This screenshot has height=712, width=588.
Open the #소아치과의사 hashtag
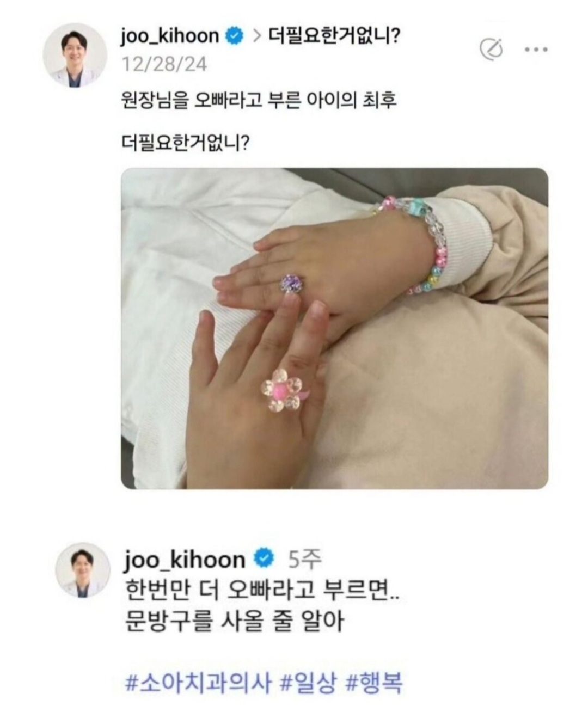pyautogui.click(x=198, y=683)
